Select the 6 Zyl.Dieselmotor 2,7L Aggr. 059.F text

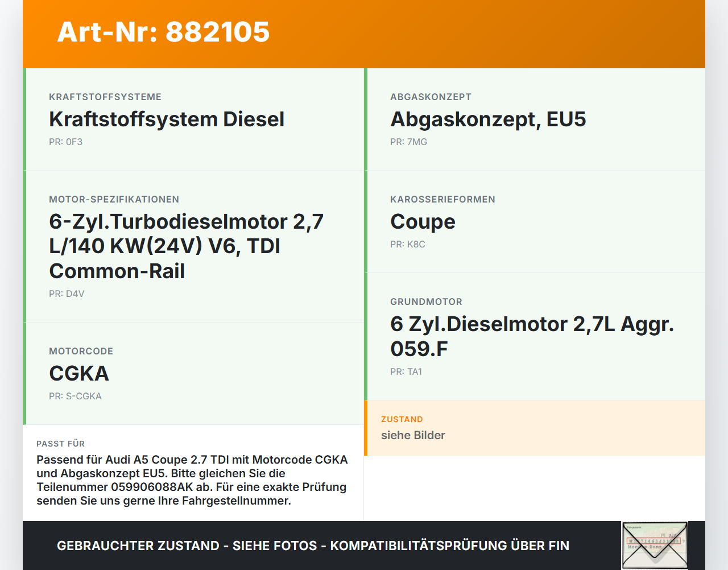[x=532, y=336]
